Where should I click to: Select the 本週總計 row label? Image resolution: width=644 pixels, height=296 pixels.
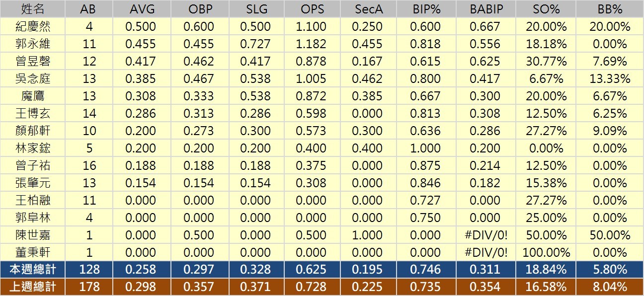33,270
